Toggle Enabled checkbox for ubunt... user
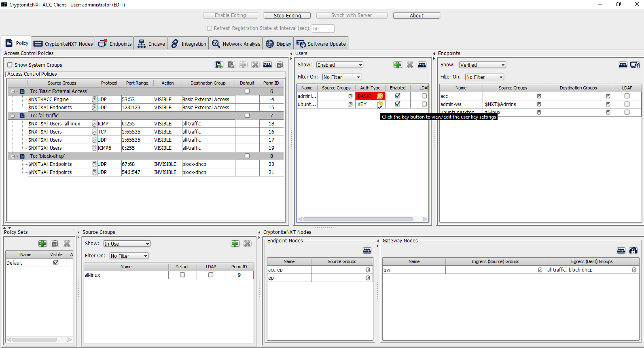 [398, 104]
